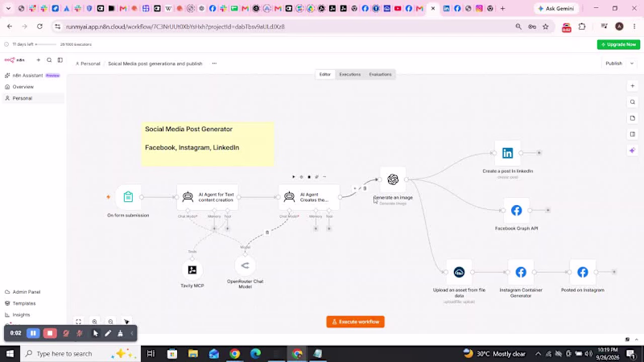Switch to the Executions tab
Image resolution: width=644 pixels, height=362 pixels.
point(350,74)
